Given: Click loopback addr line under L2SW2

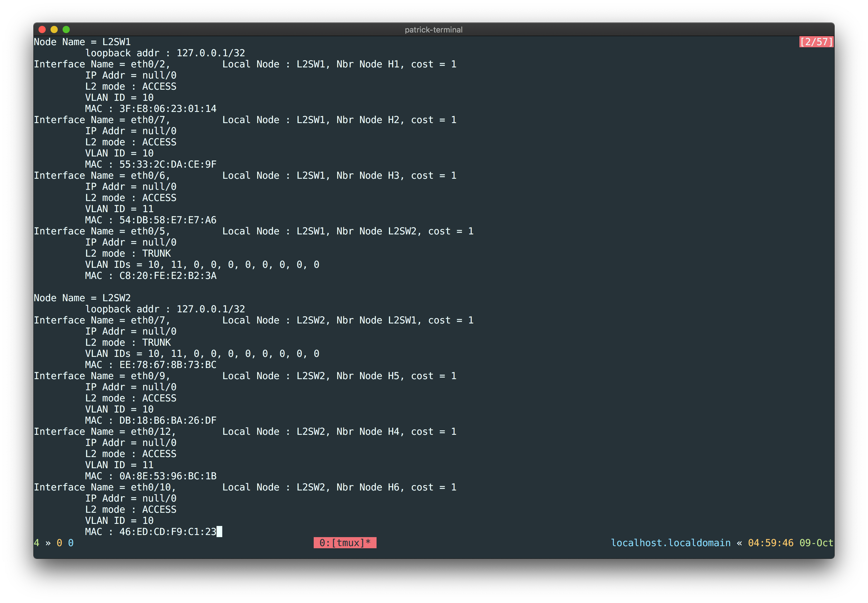Looking at the screenshot, I should 165,309.
